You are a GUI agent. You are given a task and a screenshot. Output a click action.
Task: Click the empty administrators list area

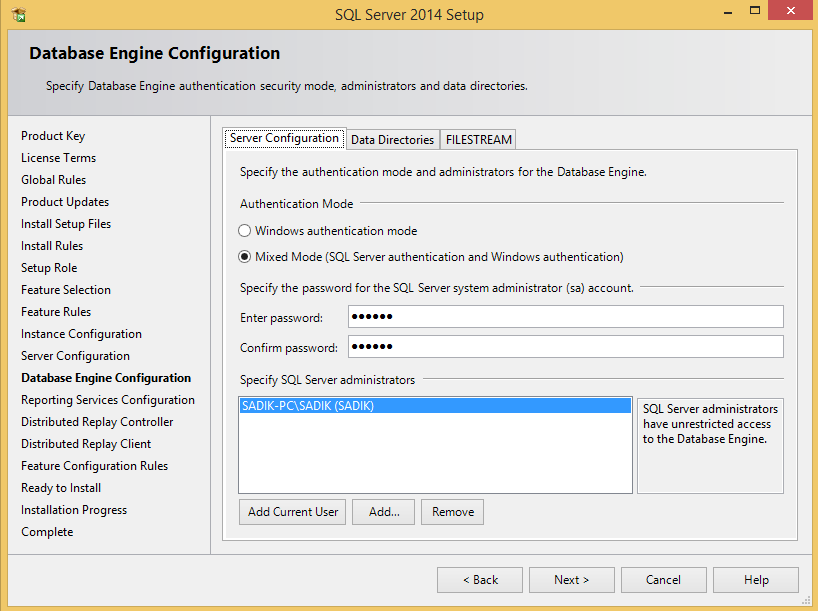[x=435, y=455]
